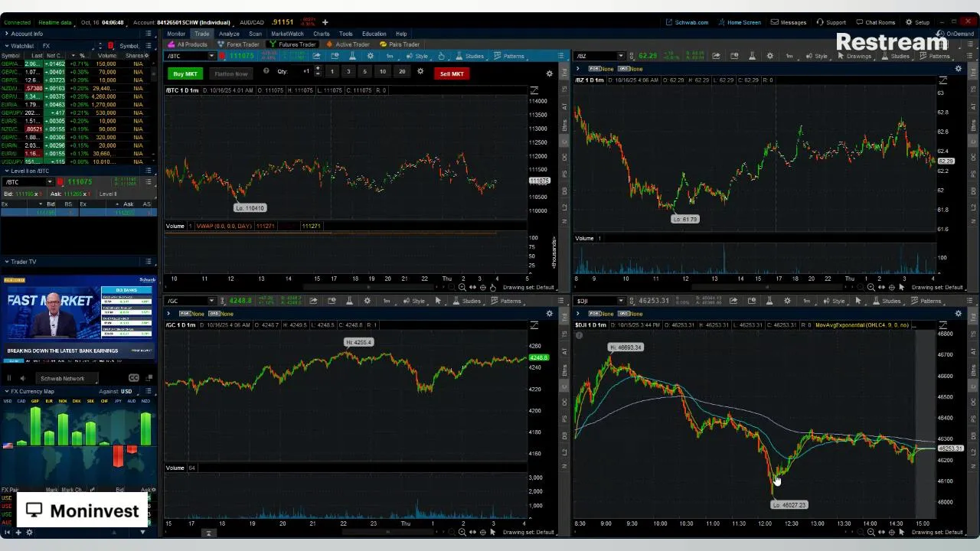This screenshot has width=980, height=551.
Task: Select the Forex Trader sub-tab
Action: 239,44
